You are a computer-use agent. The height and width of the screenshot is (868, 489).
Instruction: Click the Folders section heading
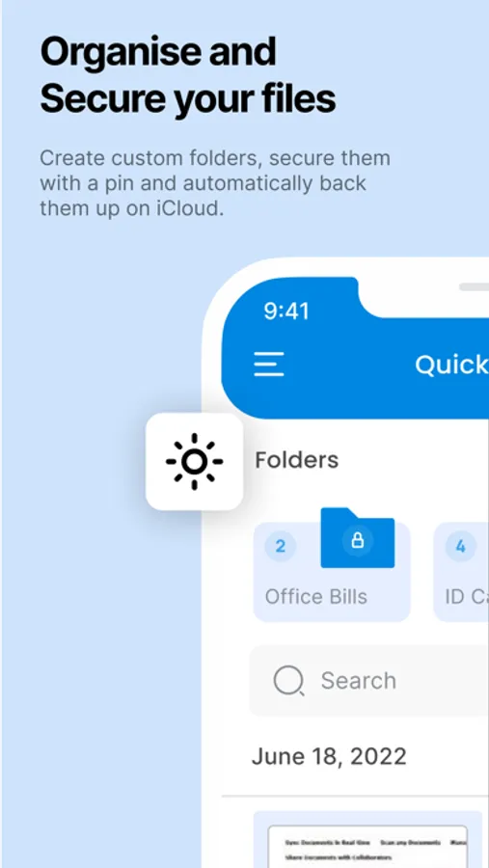click(x=297, y=460)
